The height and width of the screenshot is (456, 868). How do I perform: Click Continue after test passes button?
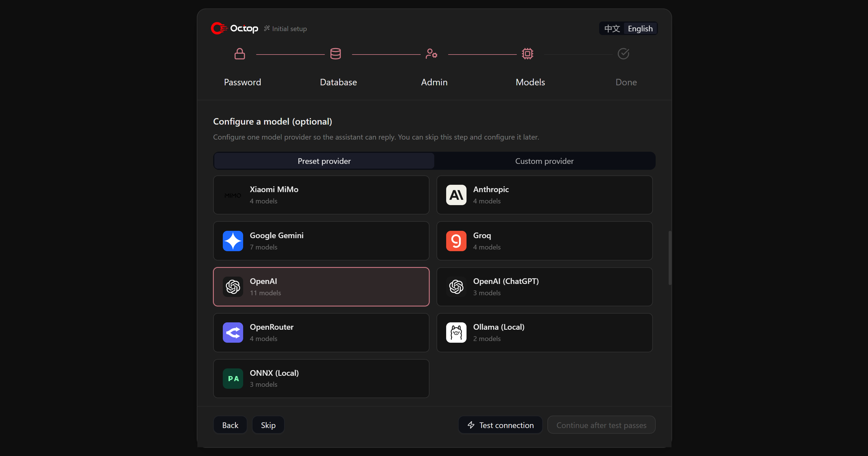601,425
